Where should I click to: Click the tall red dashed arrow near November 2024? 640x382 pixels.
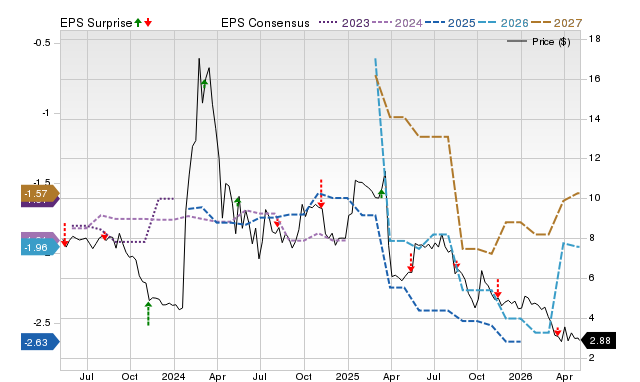pos(321,193)
